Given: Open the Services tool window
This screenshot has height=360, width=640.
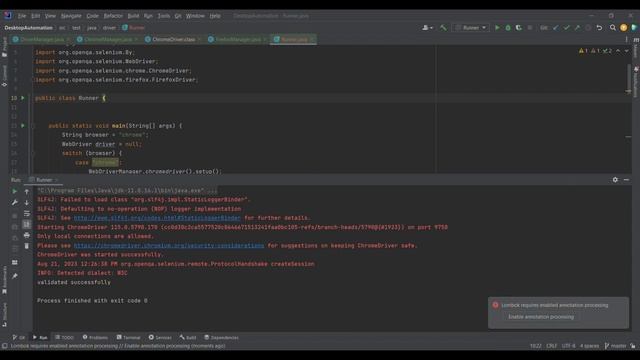Looking at the screenshot, I should point(160,338).
